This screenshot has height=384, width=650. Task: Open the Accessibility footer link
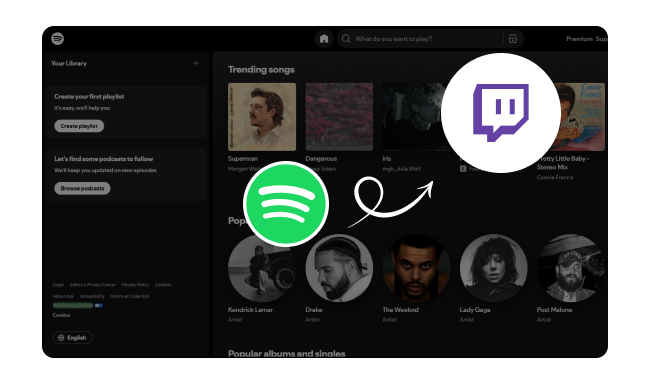point(92,296)
